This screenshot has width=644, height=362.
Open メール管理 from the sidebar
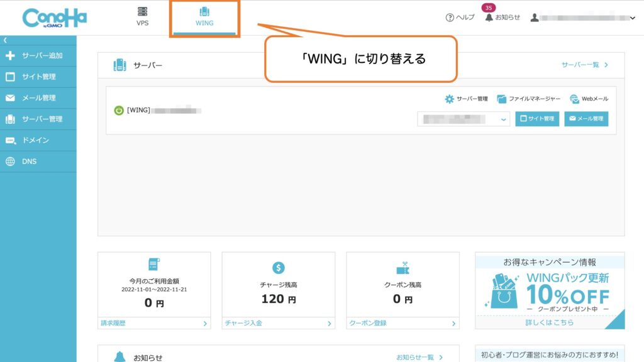coord(38,97)
